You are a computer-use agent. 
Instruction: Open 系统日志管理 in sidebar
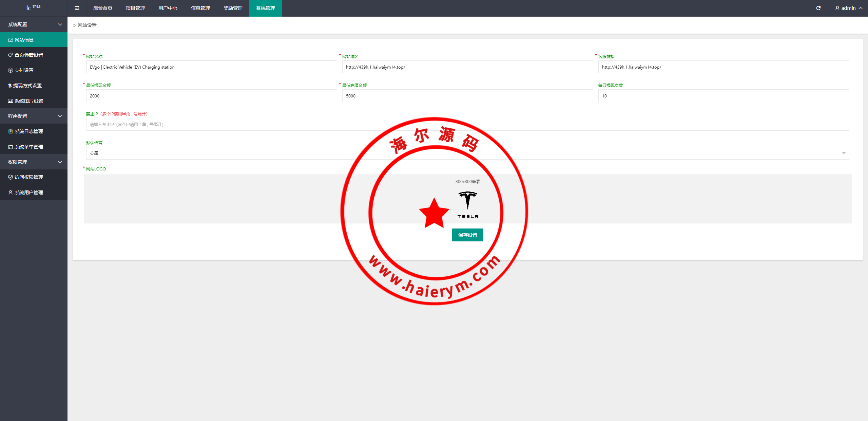[34, 131]
